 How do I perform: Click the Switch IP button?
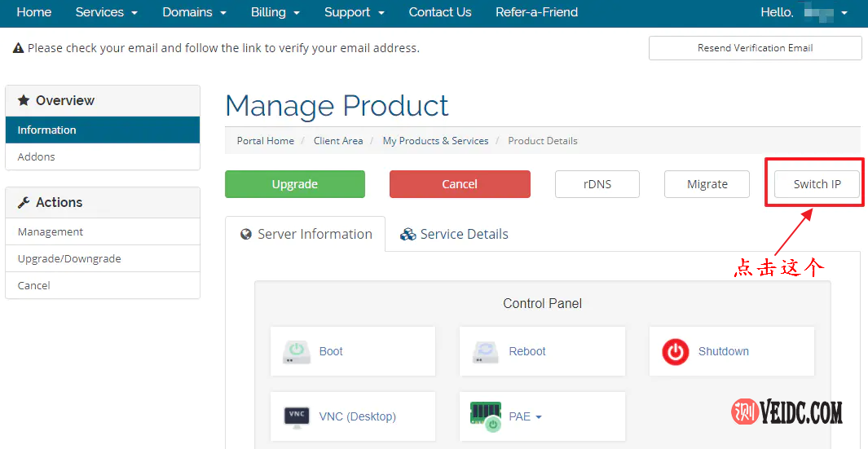click(817, 184)
